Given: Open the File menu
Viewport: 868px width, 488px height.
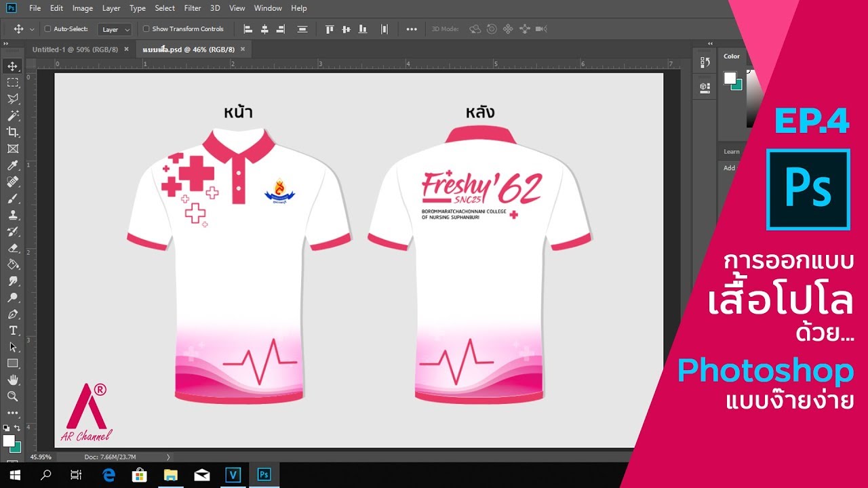Looking at the screenshot, I should pos(35,8).
